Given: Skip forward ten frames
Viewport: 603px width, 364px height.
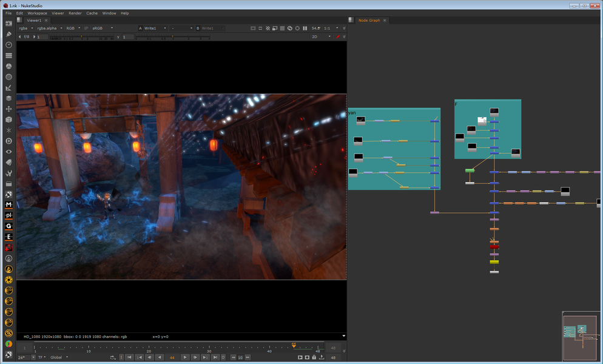Looking at the screenshot, I should [x=248, y=357].
